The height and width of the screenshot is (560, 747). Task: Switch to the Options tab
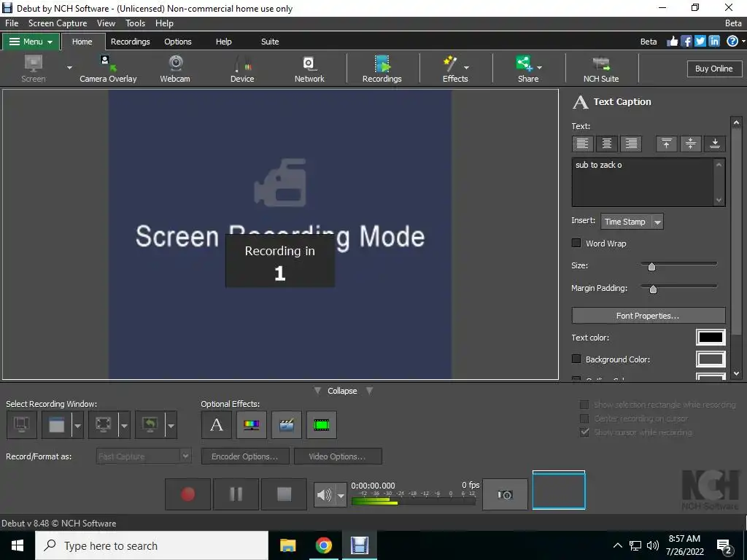[178, 42]
